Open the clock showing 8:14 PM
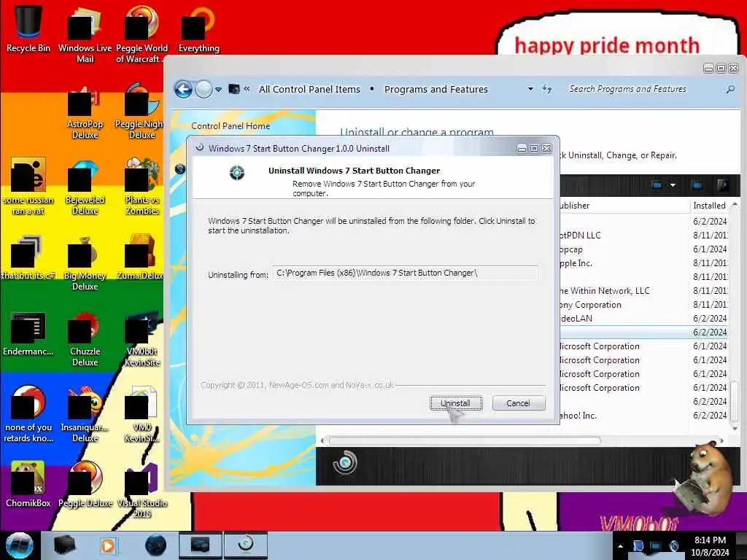The width and height of the screenshot is (747, 560). pyautogui.click(x=710, y=546)
